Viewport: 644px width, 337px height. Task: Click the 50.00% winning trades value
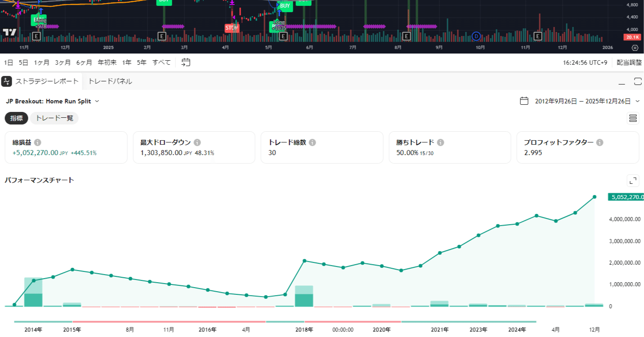tap(407, 153)
